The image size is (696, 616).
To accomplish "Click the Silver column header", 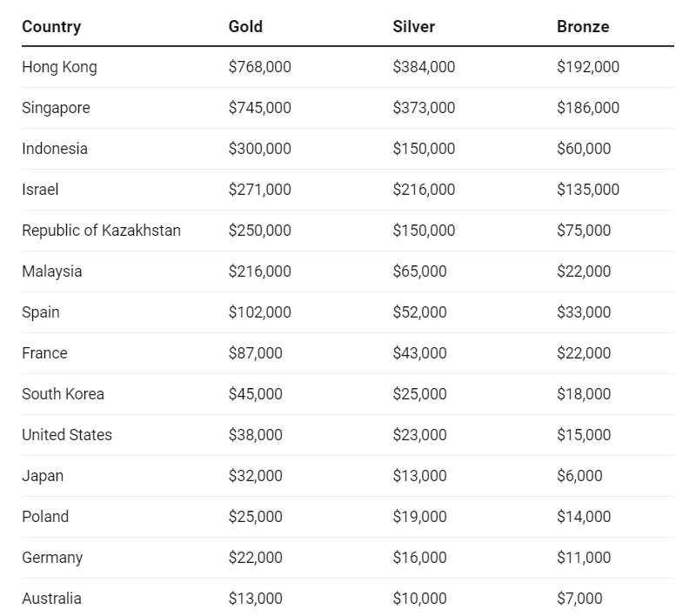I will click(x=413, y=26).
